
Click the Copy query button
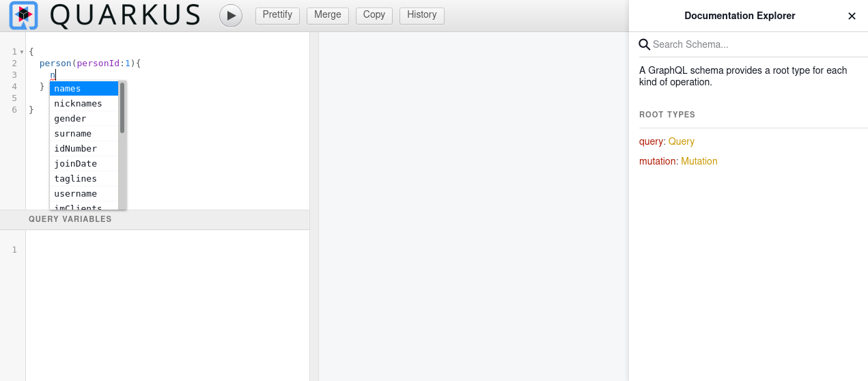[x=374, y=15]
